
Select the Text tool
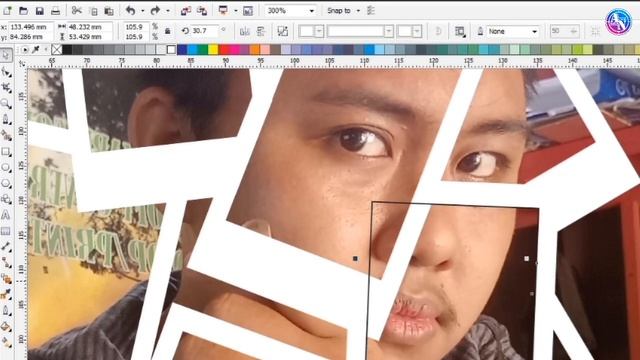(6, 215)
